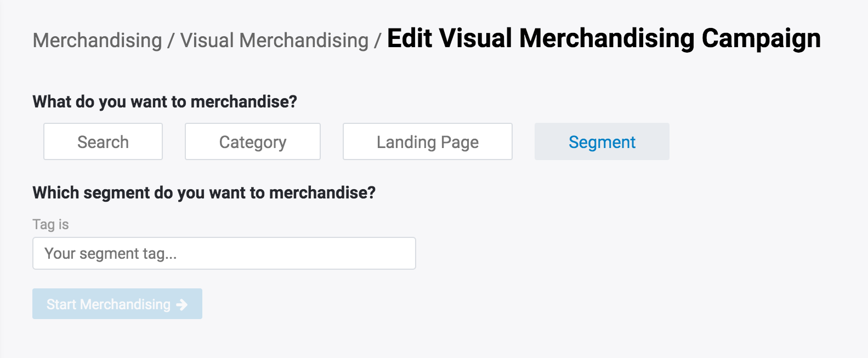
Task: Select the Search merchandise option
Action: tap(103, 142)
